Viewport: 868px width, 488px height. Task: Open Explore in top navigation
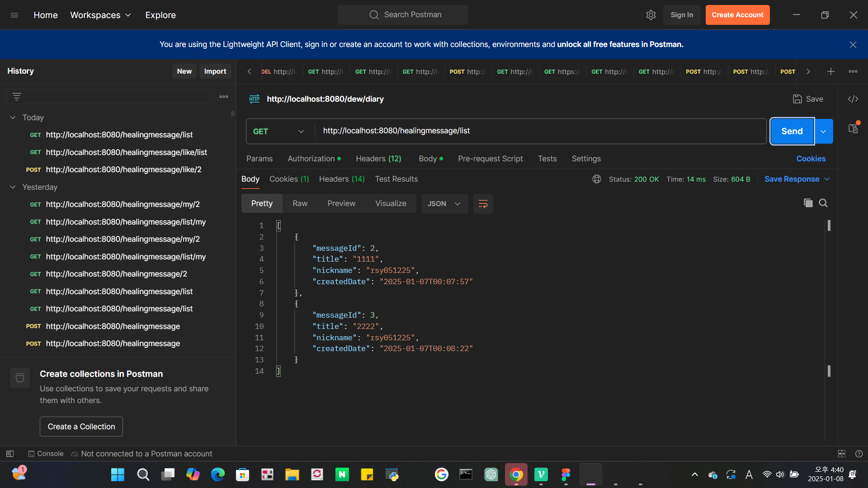coord(160,15)
